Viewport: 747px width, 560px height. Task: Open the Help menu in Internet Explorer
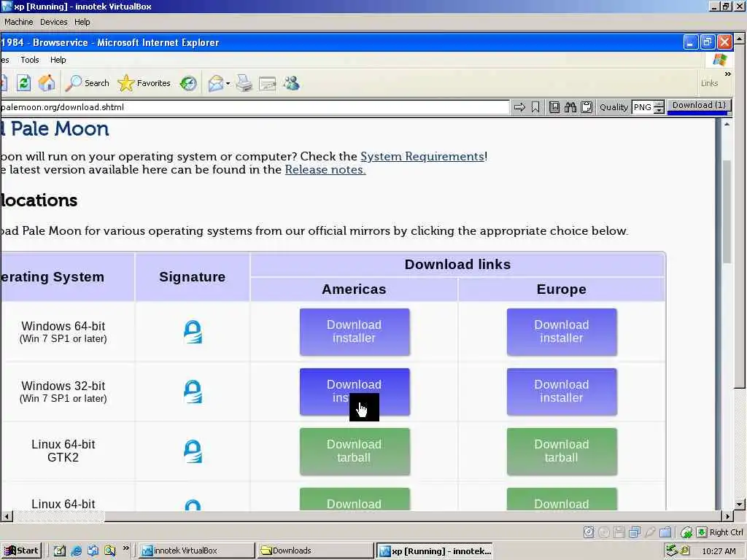tap(58, 60)
